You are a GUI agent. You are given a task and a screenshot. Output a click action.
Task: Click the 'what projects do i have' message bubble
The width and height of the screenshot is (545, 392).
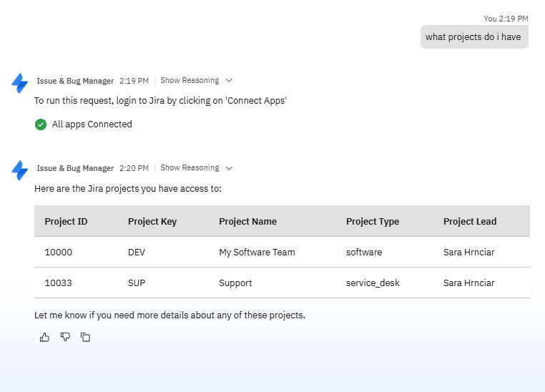[x=474, y=36]
